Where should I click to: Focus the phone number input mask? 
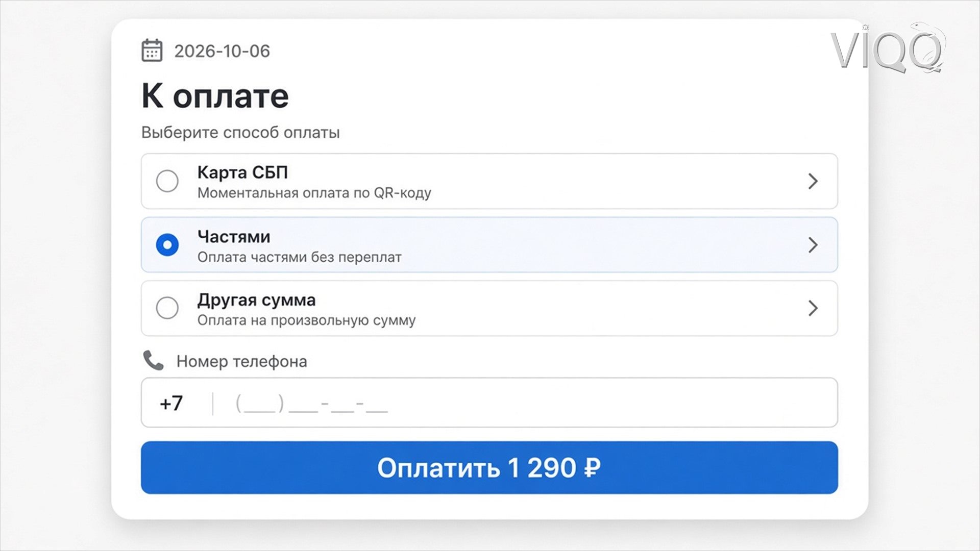[x=311, y=404]
